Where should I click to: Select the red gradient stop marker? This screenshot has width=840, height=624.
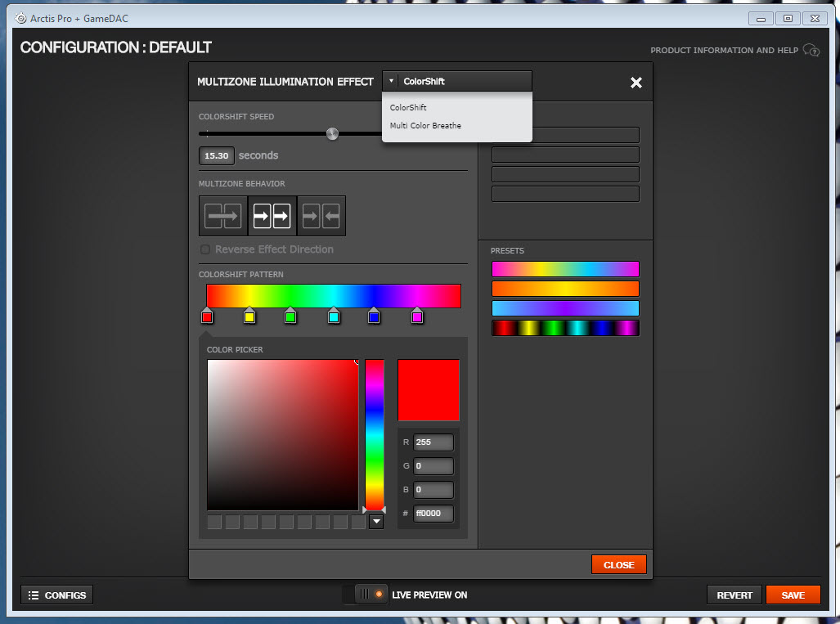click(207, 316)
